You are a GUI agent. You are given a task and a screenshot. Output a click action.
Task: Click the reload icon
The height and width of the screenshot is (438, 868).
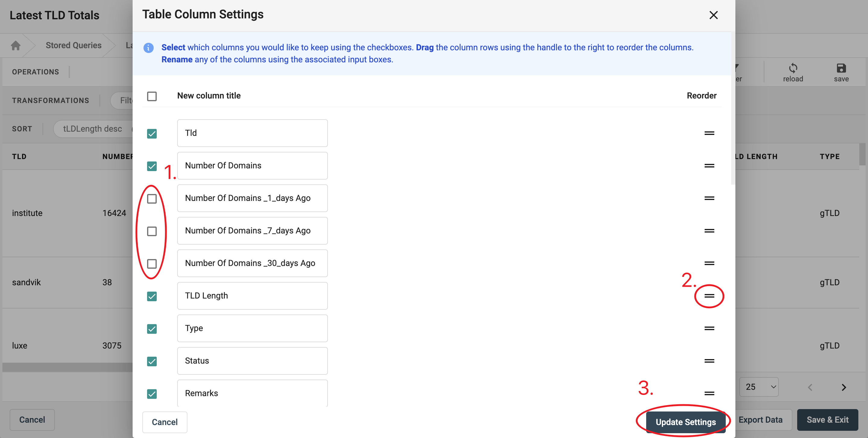click(793, 68)
